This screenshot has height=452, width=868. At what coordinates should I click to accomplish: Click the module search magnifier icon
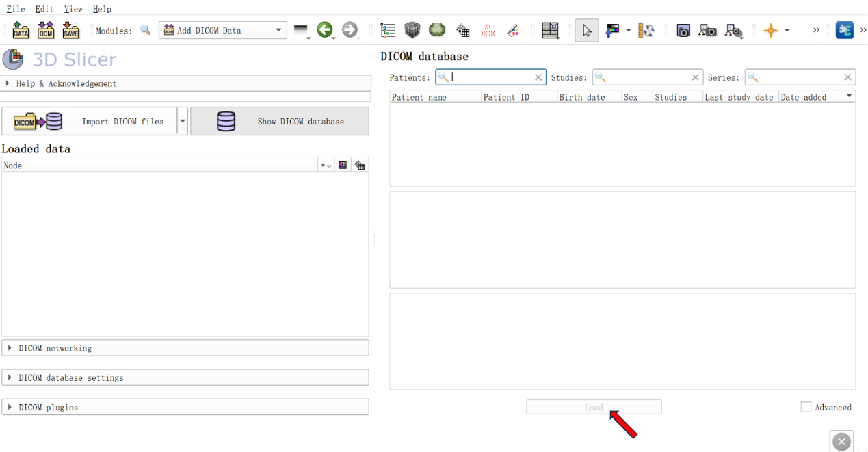coord(145,30)
